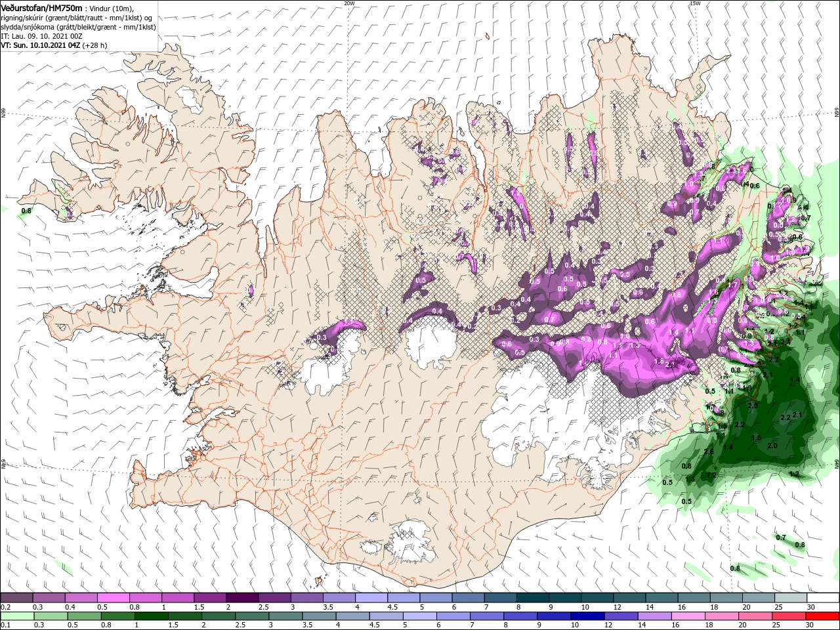This screenshot has width=840, height=630.
Task: Click the '20W' longitude label
Action: (349, 3)
